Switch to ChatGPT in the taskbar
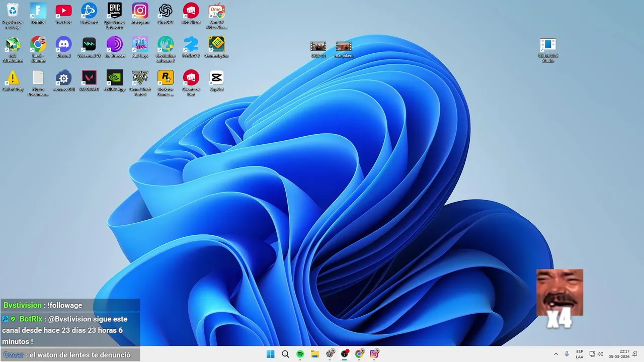The image size is (644, 362). click(330, 354)
